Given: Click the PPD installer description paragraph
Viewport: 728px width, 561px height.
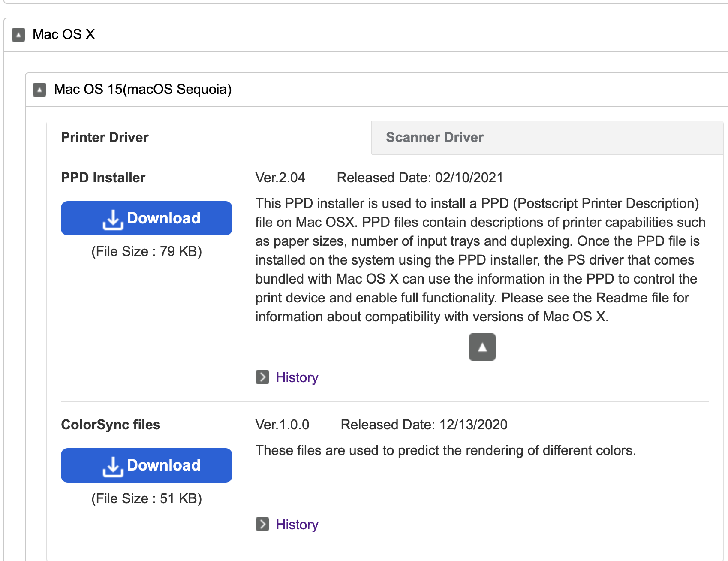Looking at the screenshot, I should 476,260.
